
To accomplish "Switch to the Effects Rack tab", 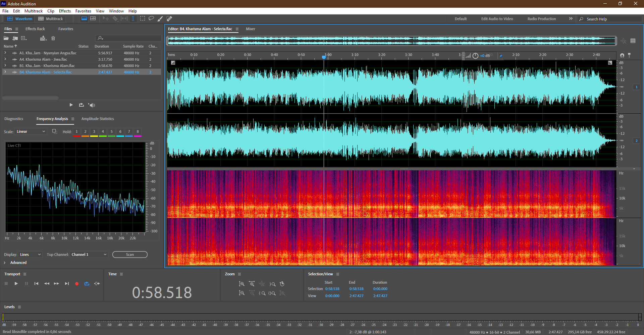I will (35, 29).
